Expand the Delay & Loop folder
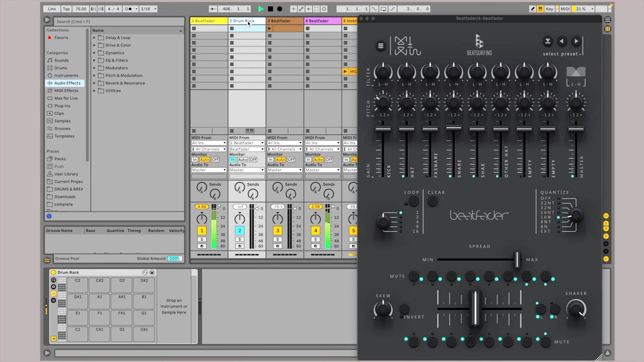The image size is (644, 362). coord(94,38)
